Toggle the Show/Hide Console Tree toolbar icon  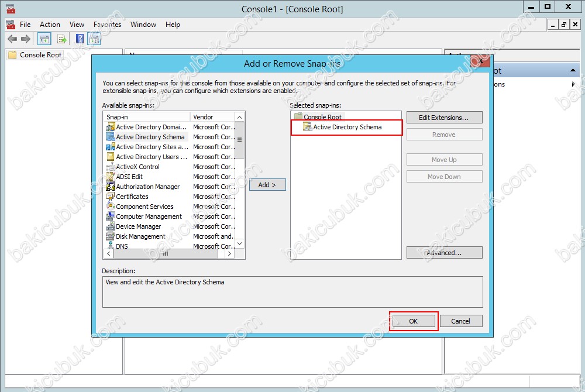click(x=44, y=39)
